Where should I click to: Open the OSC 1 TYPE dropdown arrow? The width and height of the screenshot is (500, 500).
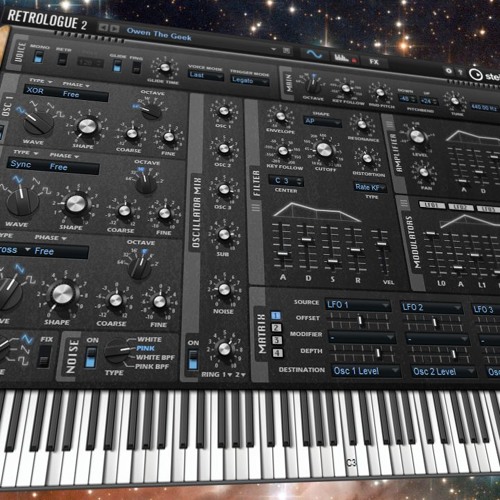click(50, 82)
